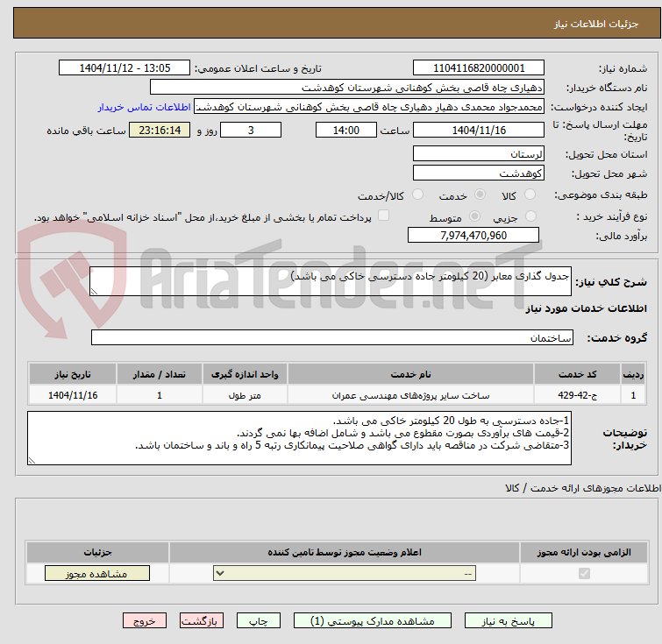The width and height of the screenshot is (662, 644).
Task: Click the بازگشت back button
Action: (202, 621)
